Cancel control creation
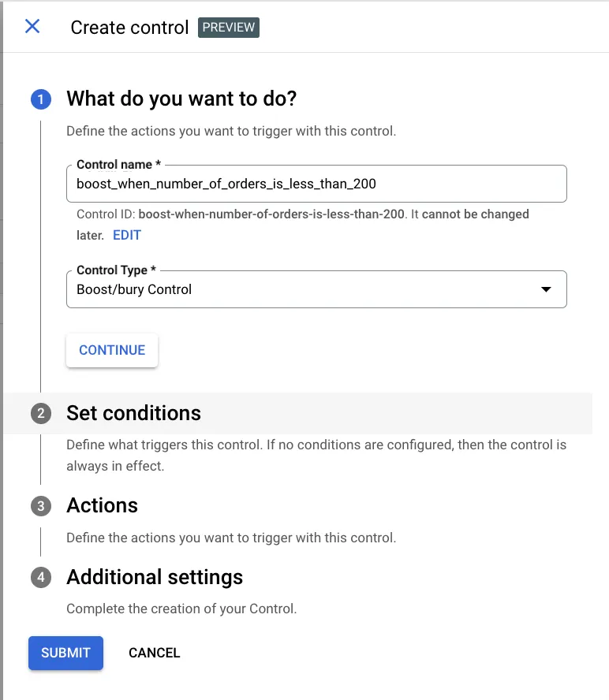This screenshot has height=700, width=609. click(154, 653)
